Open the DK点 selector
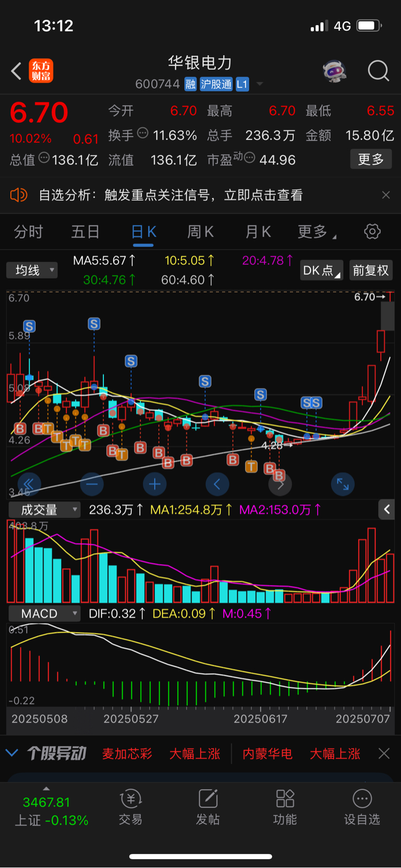Viewport: 401px width, 868px height. point(322,270)
